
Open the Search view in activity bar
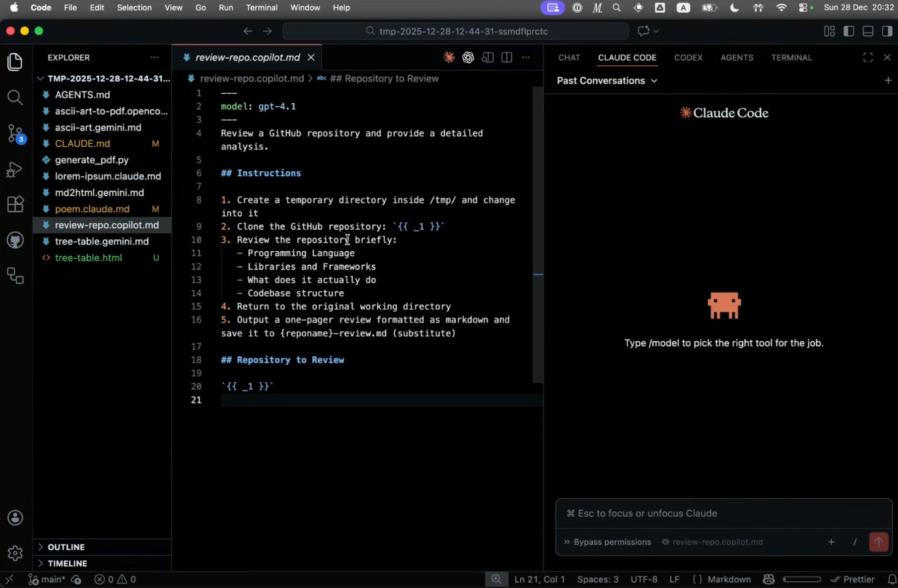tap(15, 98)
